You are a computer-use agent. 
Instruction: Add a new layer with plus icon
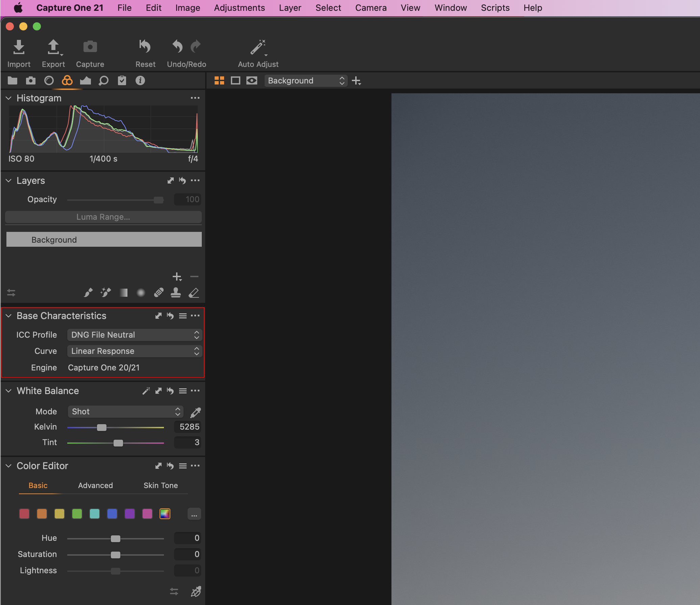pyautogui.click(x=177, y=277)
